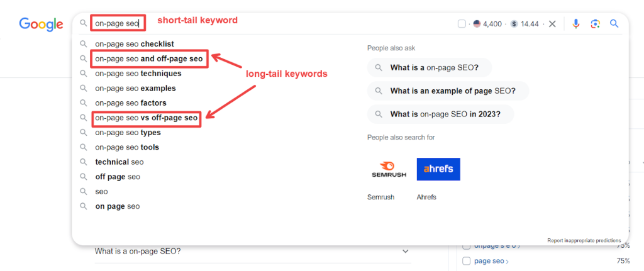Screen dimensions: 644x271
Task: Click magnifier icon beside 'technical seo'
Action: (84, 162)
